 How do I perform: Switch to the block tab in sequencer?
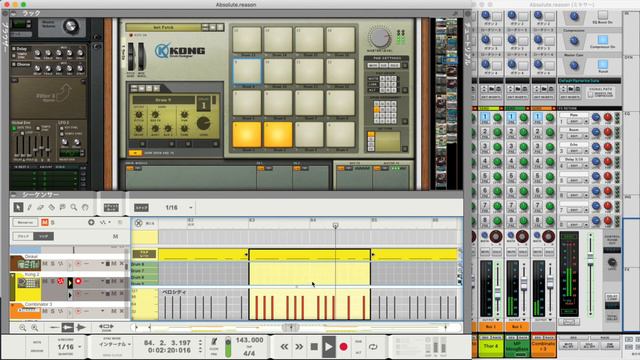click(x=23, y=236)
